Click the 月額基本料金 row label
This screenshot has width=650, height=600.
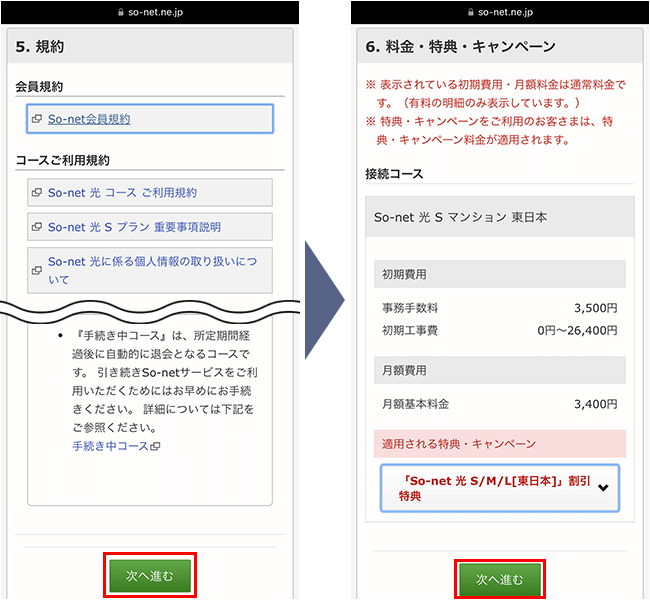click(415, 404)
